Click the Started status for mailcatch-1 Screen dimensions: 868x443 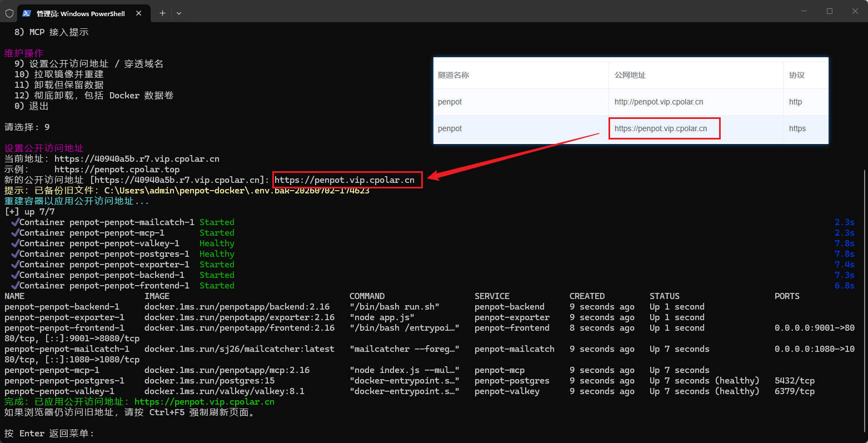pos(217,222)
